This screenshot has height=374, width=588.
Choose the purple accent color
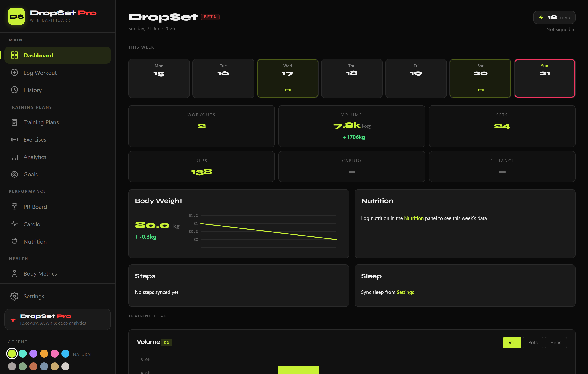point(33,354)
